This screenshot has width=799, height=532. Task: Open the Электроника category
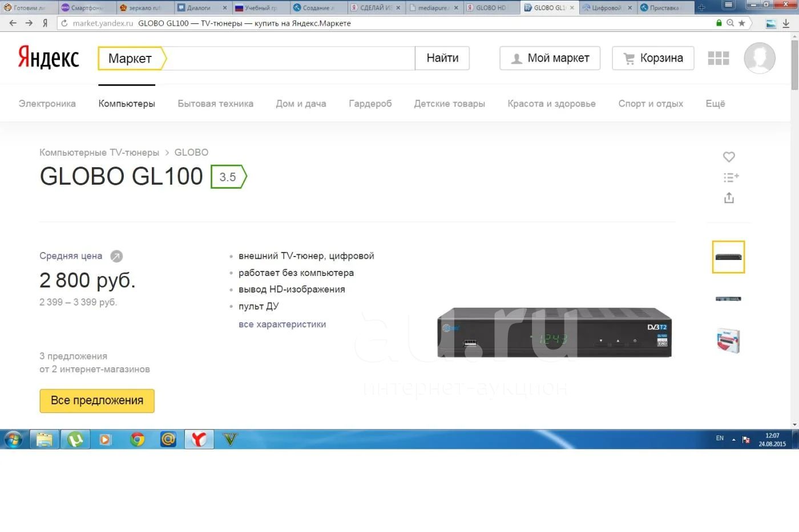point(47,104)
